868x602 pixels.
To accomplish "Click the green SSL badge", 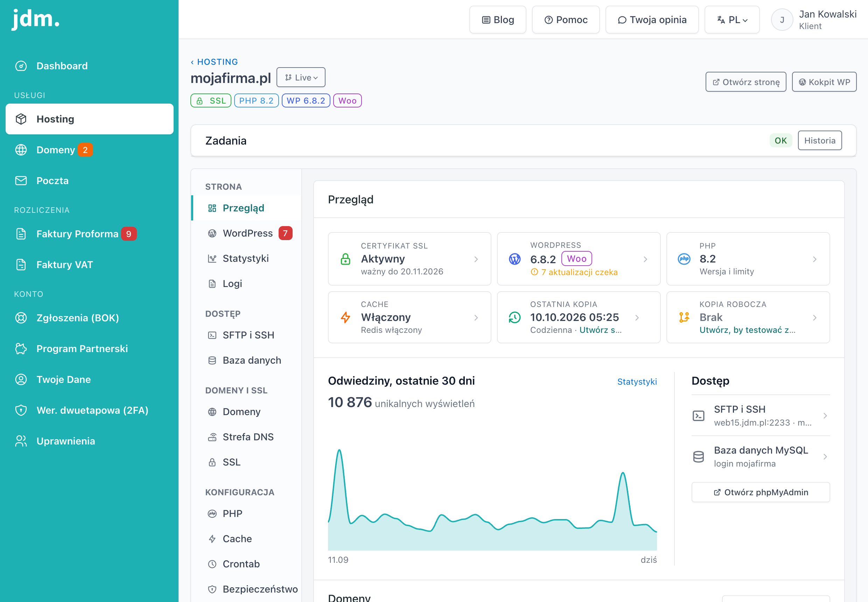I will click(x=211, y=101).
